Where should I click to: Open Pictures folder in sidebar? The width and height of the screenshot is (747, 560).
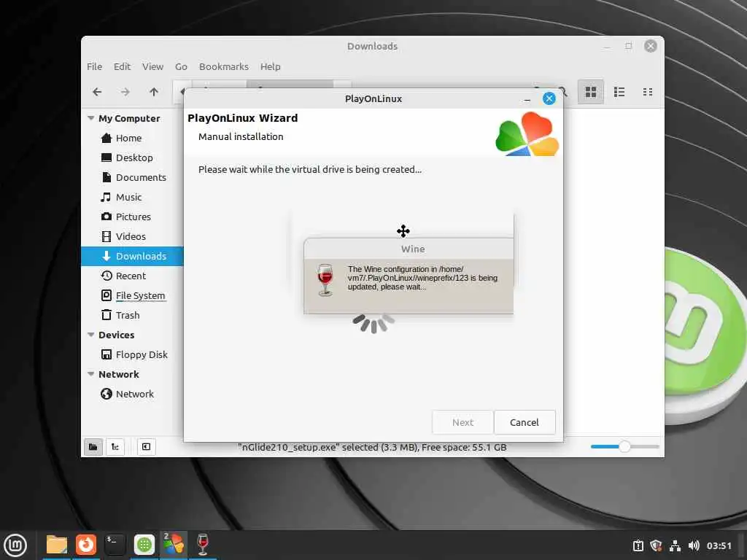(132, 217)
